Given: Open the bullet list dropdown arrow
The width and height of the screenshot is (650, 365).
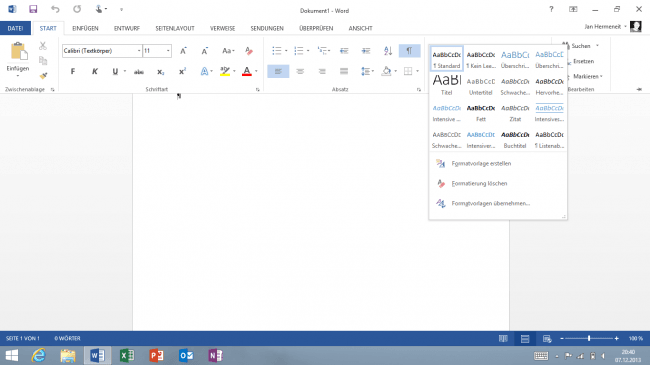Looking at the screenshot, I should point(286,51).
